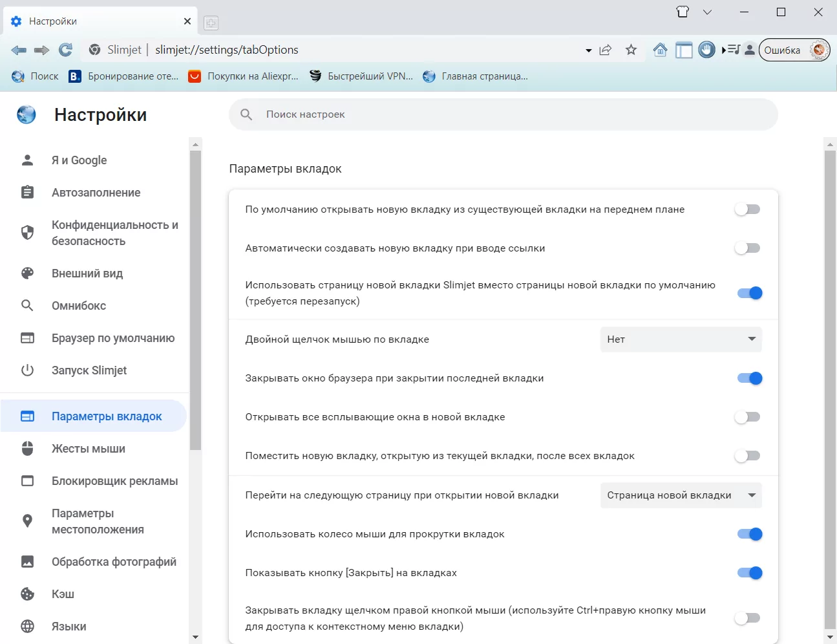This screenshot has width=837, height=644.
Task: Click the Кэш cookie icon
Action: point(27,594)
